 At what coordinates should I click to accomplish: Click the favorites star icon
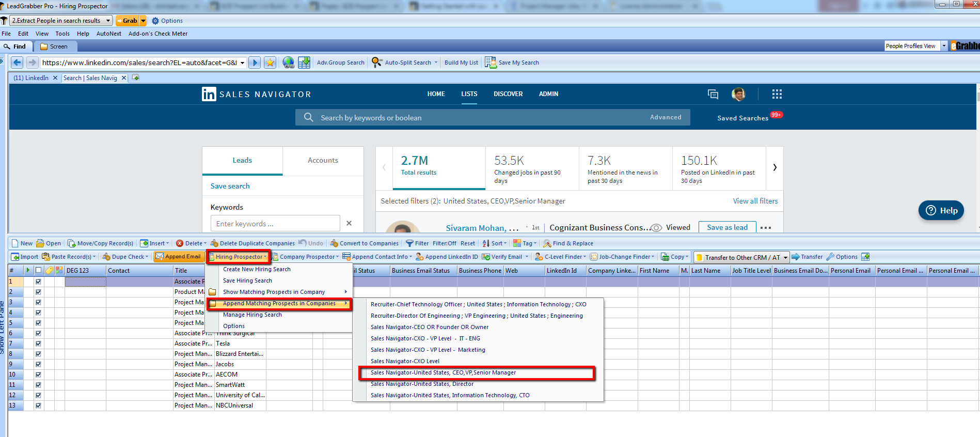coord(270,63)
